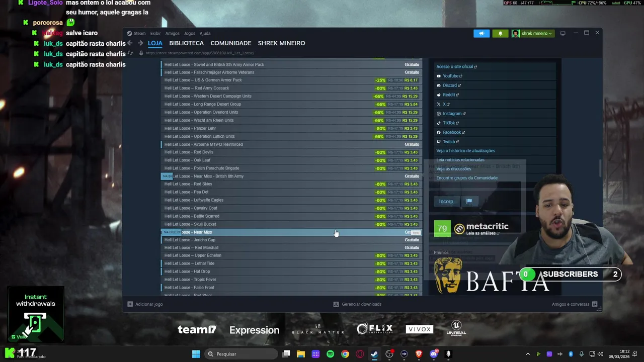Open the SHREK MINEIRO profile tab
The width and height of the screenshot is (644, 362).
coord(281,43)
